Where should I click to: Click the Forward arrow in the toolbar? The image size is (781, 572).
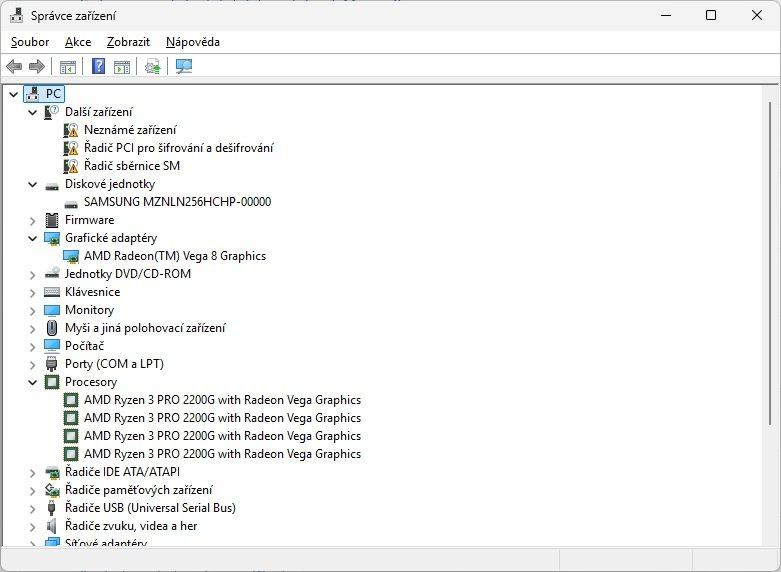pos(37,67)
